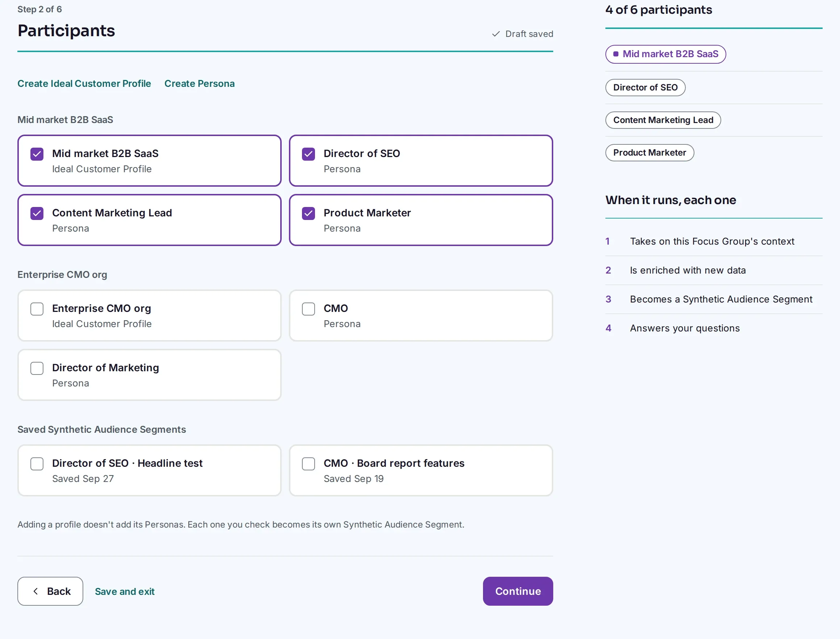The height and width of the screenshot is (639, 840).
Task: Check Director of SEO · Headline test segment
Action: tap(37, 464)
